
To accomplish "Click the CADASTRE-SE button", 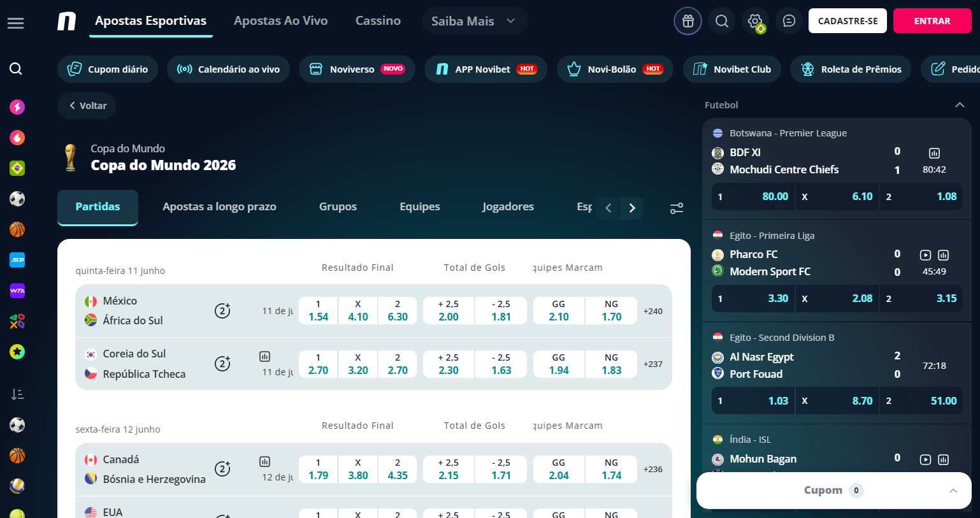I will [x=847, y=21].
